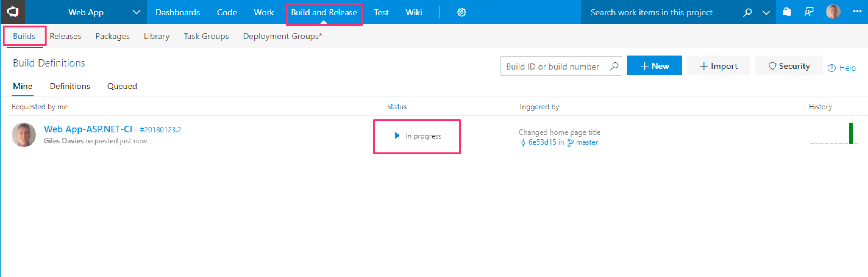868x277 pixels.
Task: Select Build and Release hub
Action: click(324, 13)
